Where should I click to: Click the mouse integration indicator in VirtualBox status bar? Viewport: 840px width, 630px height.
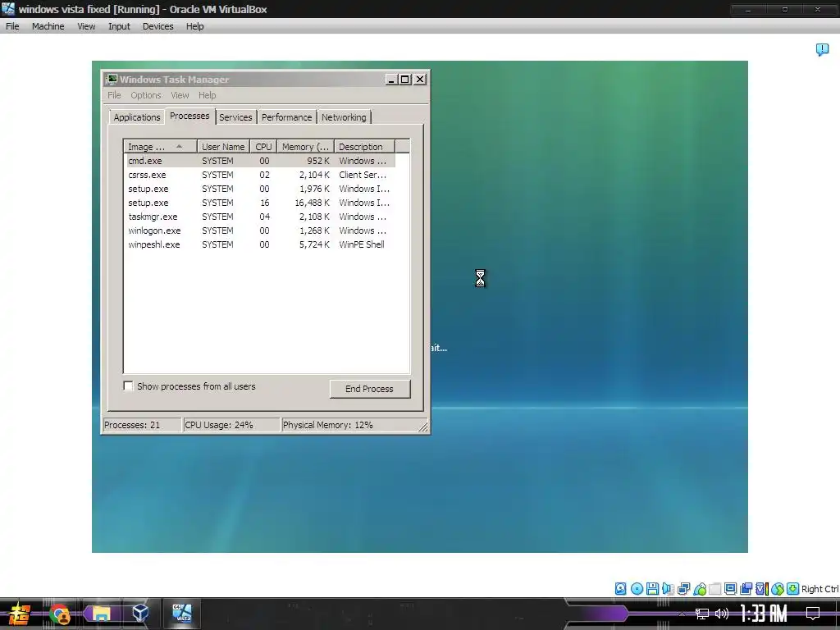(778, 589)
